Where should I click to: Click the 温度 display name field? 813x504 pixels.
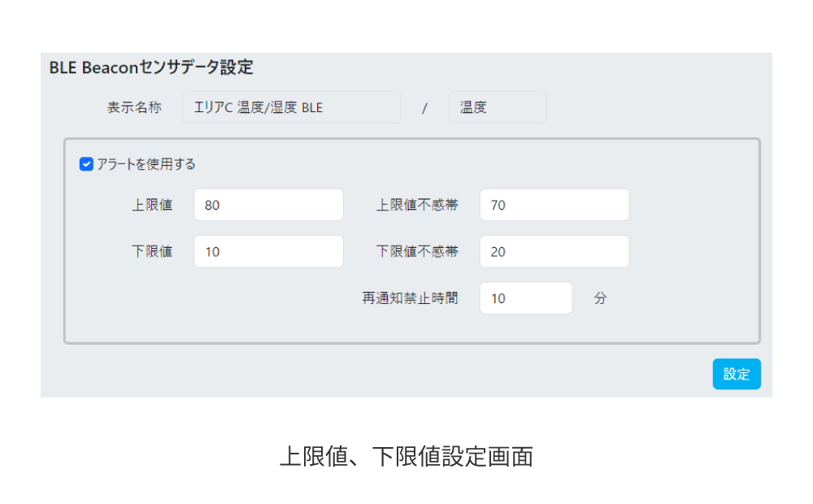click(x=497, y=107)
